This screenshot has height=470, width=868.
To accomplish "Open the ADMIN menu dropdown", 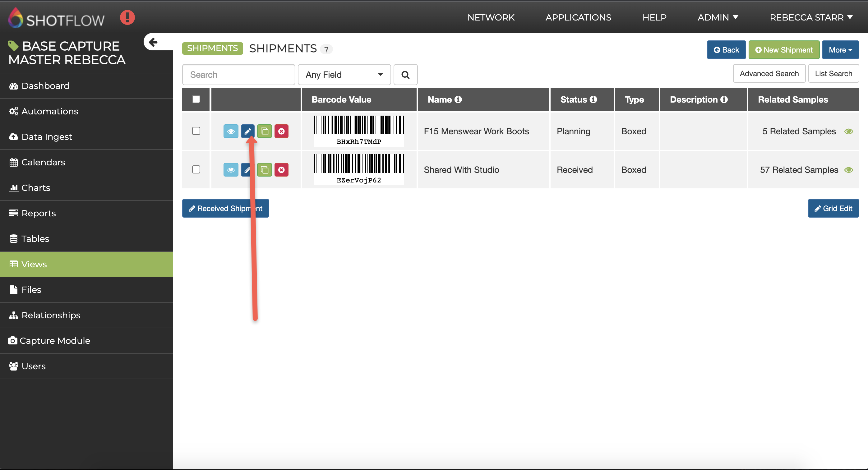I will pyautogui.click(x=718, y=17).
